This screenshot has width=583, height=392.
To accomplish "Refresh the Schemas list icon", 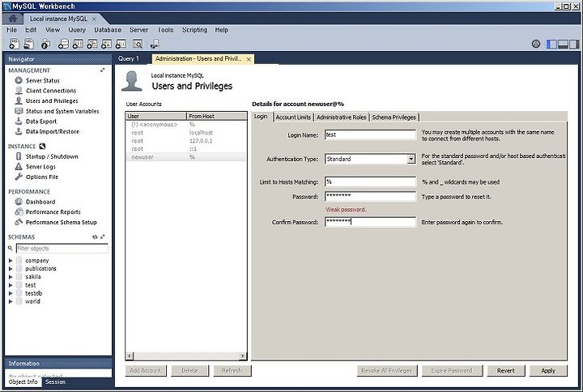I will click(x=95, y=236).
